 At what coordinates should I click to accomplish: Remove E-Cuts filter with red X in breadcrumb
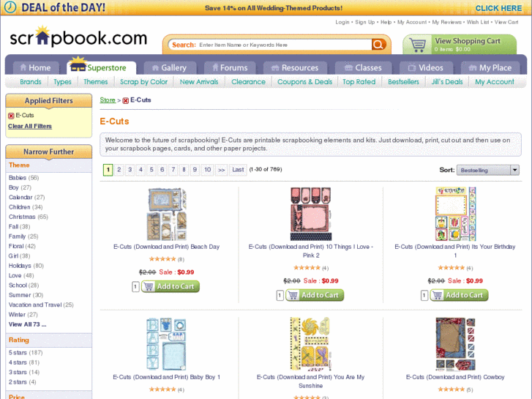click(x=126, y=100)
